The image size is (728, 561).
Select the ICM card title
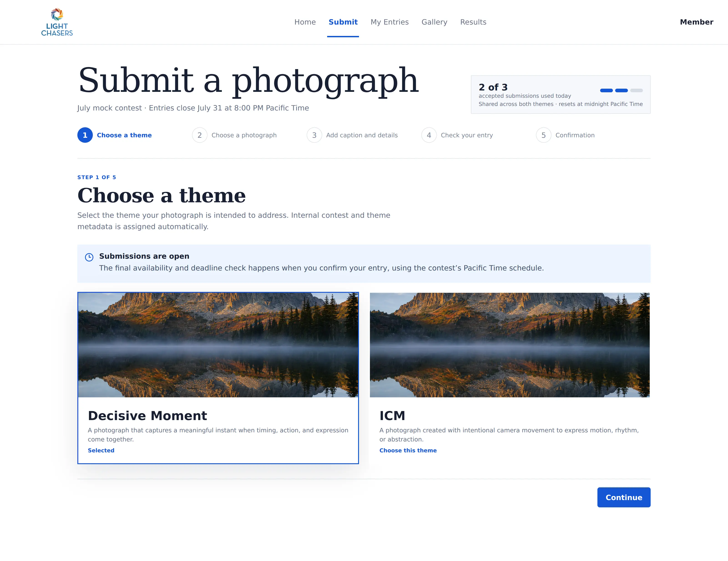(x=392, y=416)
